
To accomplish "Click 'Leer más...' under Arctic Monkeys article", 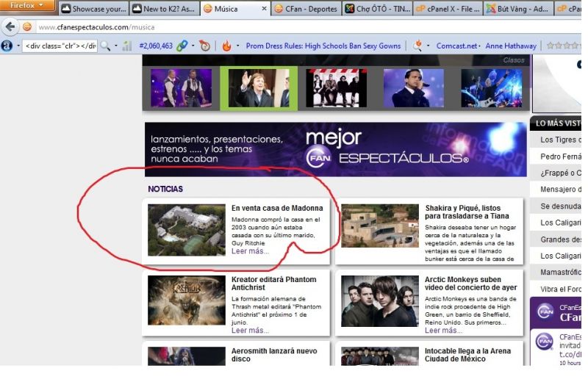I will (444, 331).
